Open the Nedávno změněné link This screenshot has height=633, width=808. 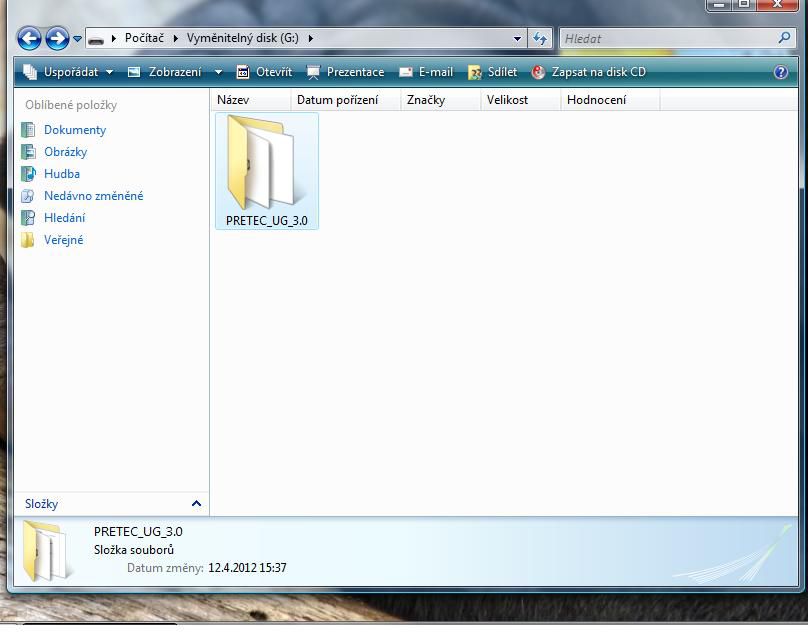tap(82, 196)
